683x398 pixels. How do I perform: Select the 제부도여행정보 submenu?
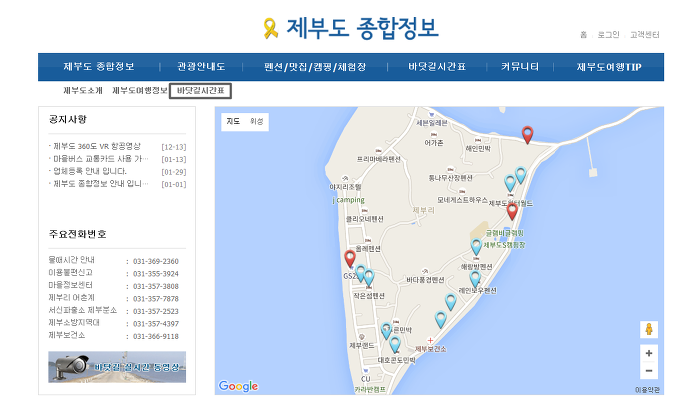[x=139, y=91]
